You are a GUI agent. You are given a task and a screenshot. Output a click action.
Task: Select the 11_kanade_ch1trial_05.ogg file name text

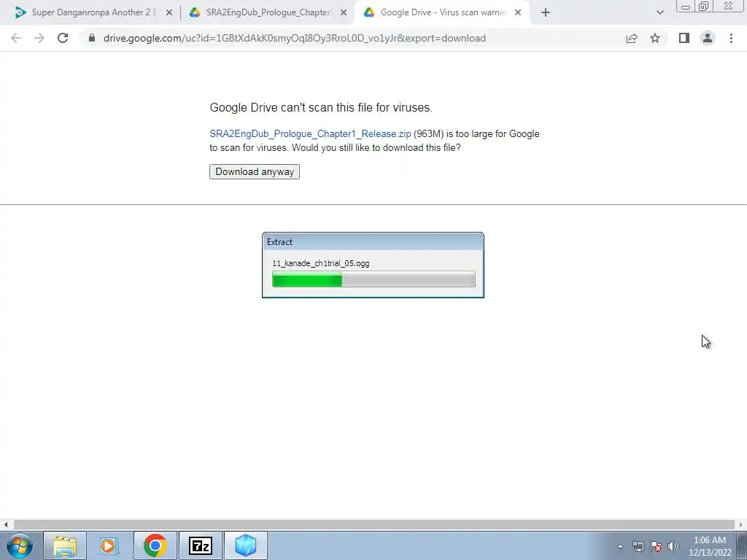[321, 263]
